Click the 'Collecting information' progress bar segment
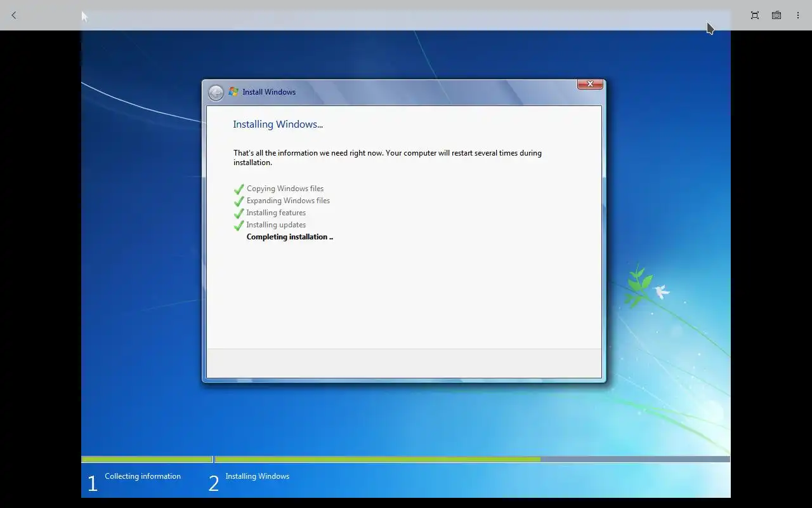This screenshot has height=508, width=812. point(147,459)
